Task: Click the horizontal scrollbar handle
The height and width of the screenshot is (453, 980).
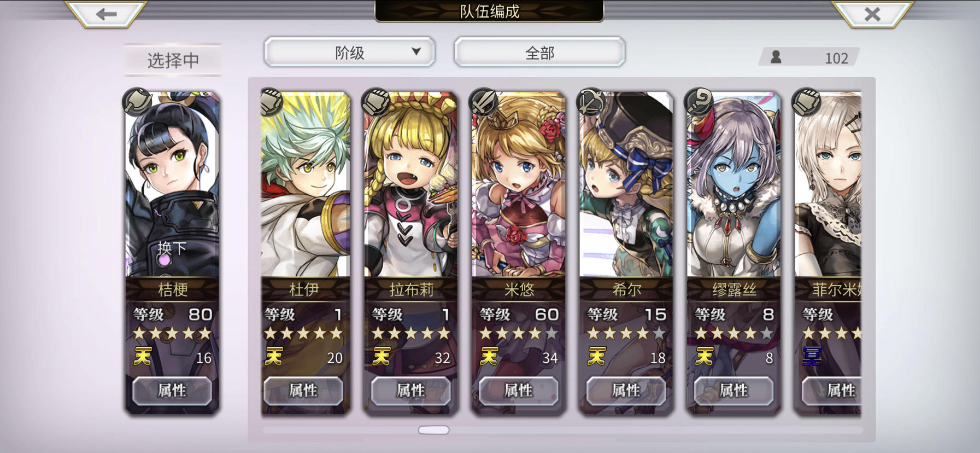Action: point(433,430)
